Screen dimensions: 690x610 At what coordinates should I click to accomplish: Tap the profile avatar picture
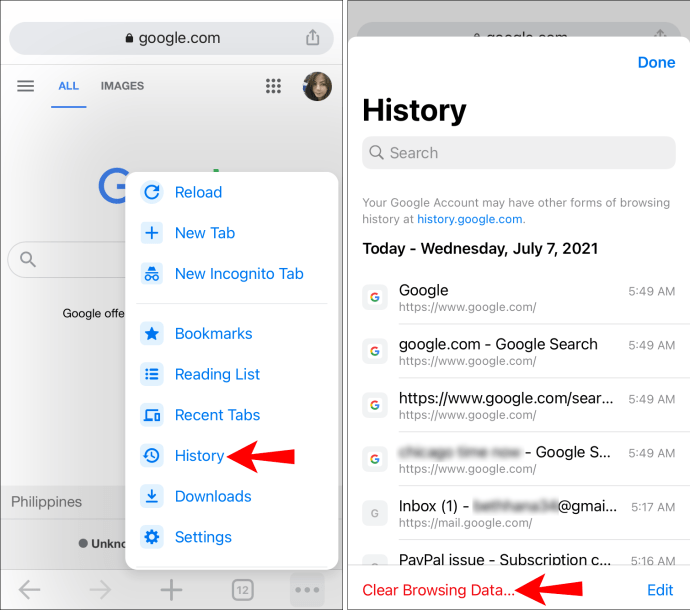click(x=317, y=86)
